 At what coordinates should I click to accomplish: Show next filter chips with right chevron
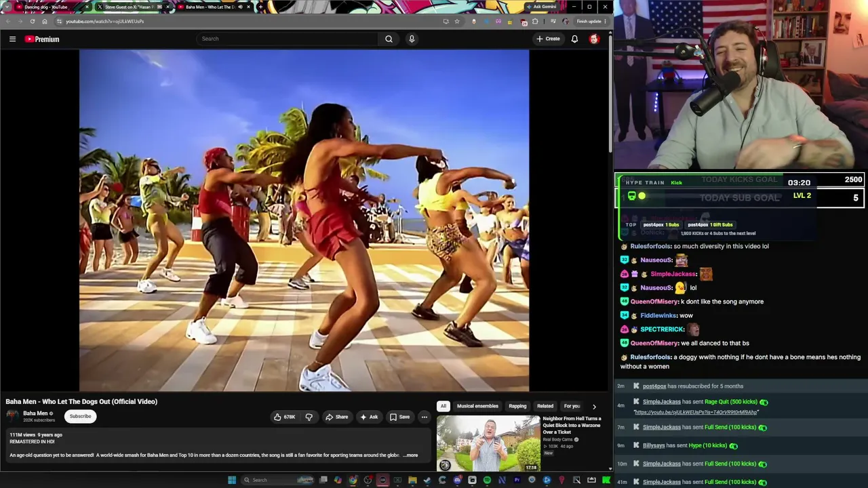(x=594, y=407)
